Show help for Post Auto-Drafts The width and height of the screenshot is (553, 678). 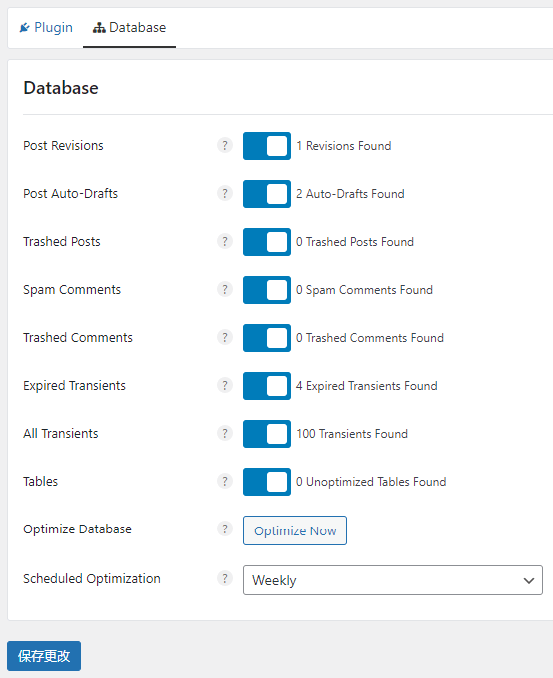(x=225, y=193)
